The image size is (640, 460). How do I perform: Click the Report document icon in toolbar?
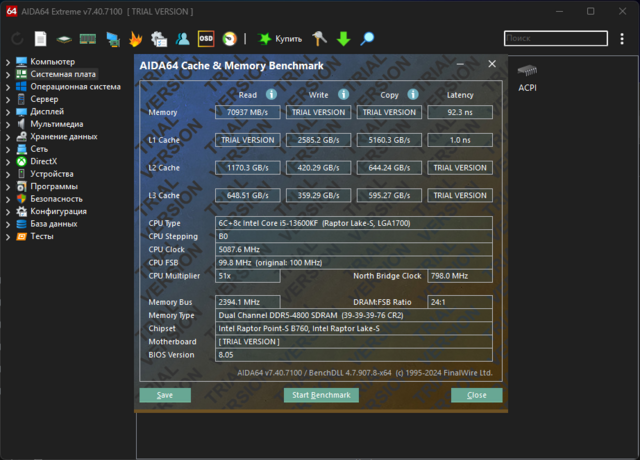pos(41,39)
